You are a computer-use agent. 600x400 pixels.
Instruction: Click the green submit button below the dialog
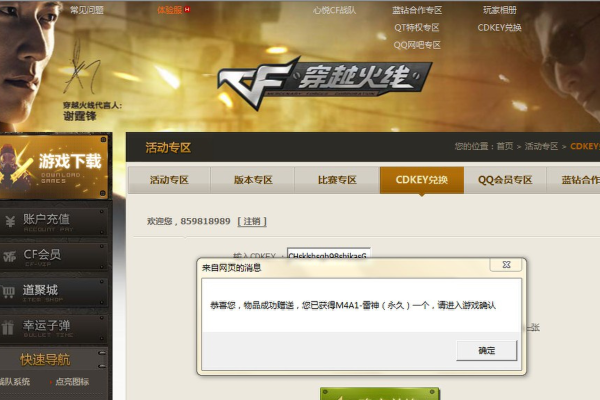pos(380,394)
